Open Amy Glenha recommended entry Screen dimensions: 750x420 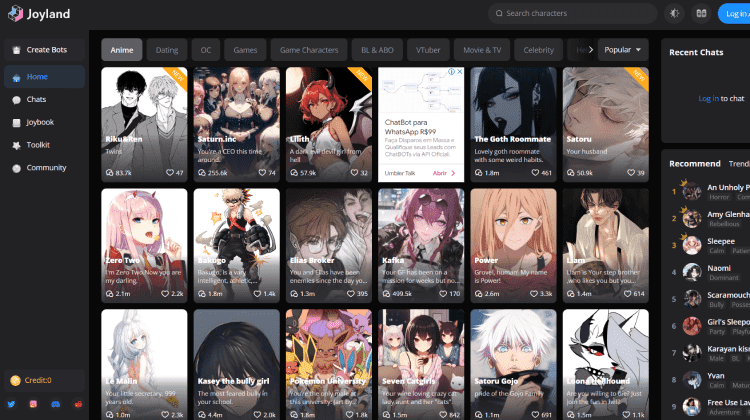710,219
